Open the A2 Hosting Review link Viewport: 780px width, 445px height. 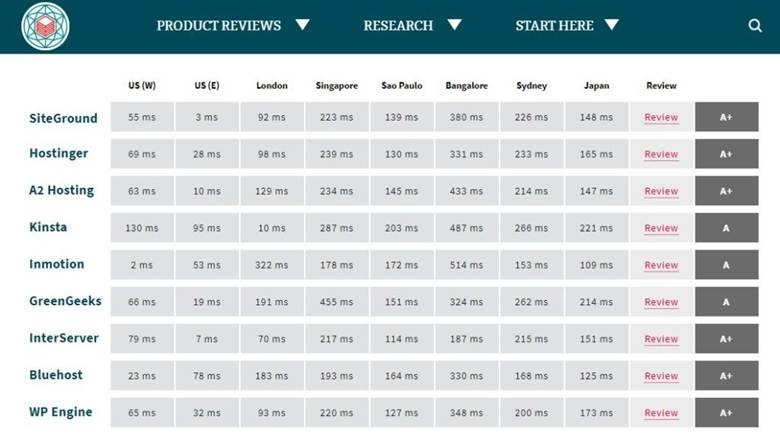(661, 191)
